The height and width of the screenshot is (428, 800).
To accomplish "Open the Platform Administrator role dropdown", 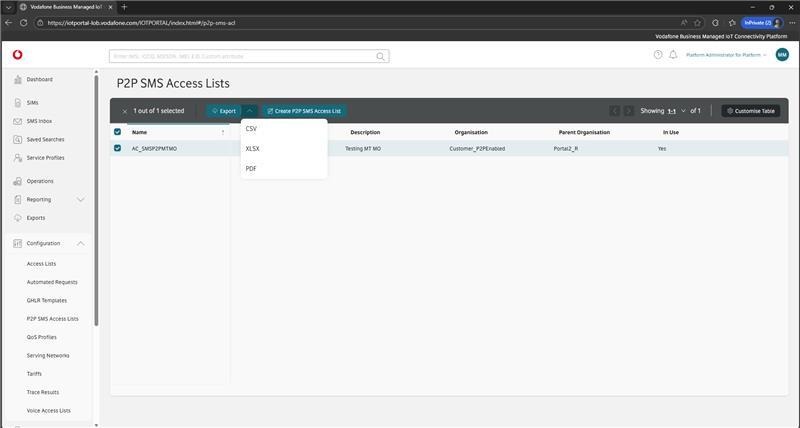I will click(726, 55).
